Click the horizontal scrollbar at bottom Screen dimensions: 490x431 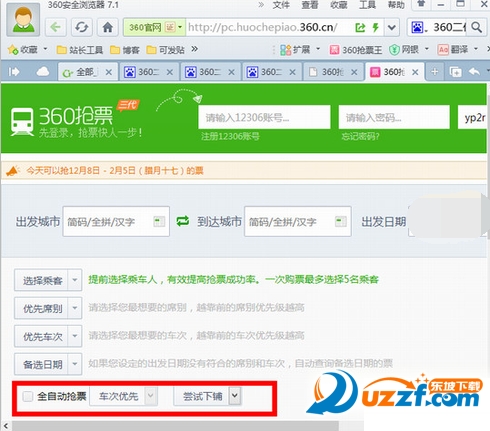175,426
